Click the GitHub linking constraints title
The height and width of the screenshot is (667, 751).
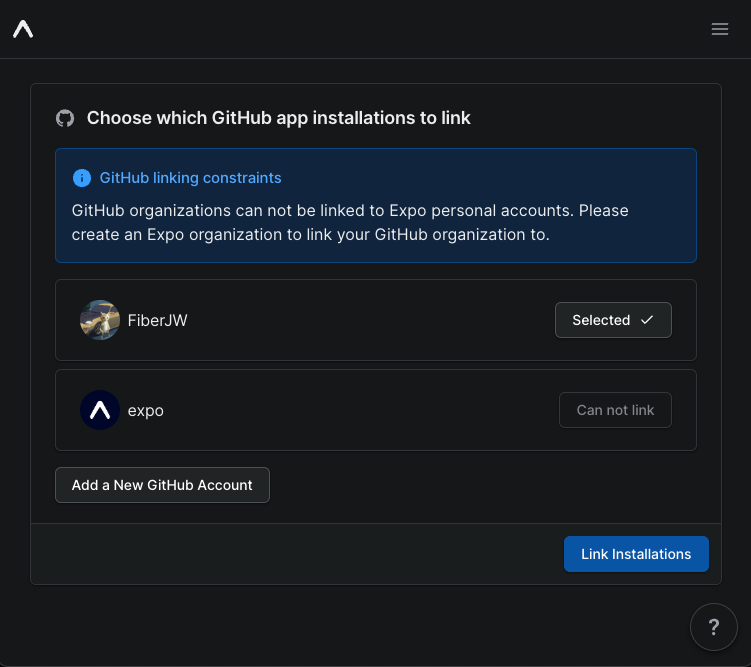[190, 178]
